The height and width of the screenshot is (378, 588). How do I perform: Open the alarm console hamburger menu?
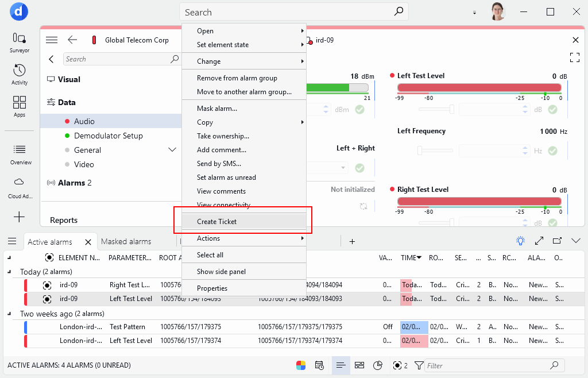(12, 241)
